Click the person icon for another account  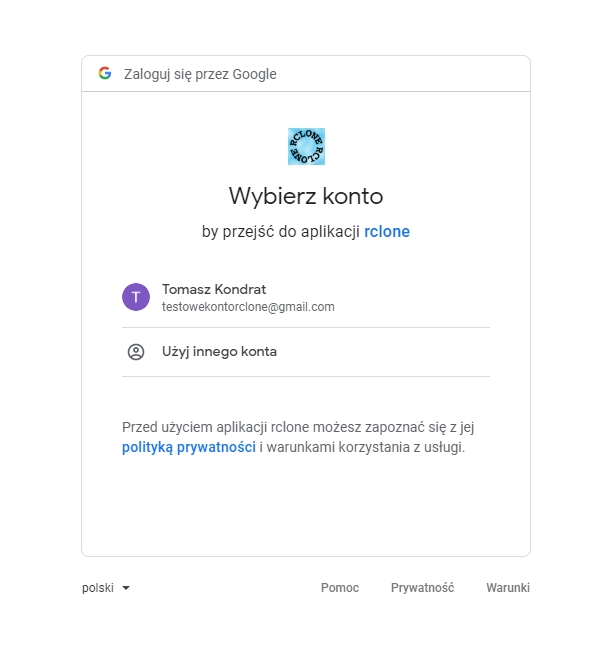(x=136, y=352)
